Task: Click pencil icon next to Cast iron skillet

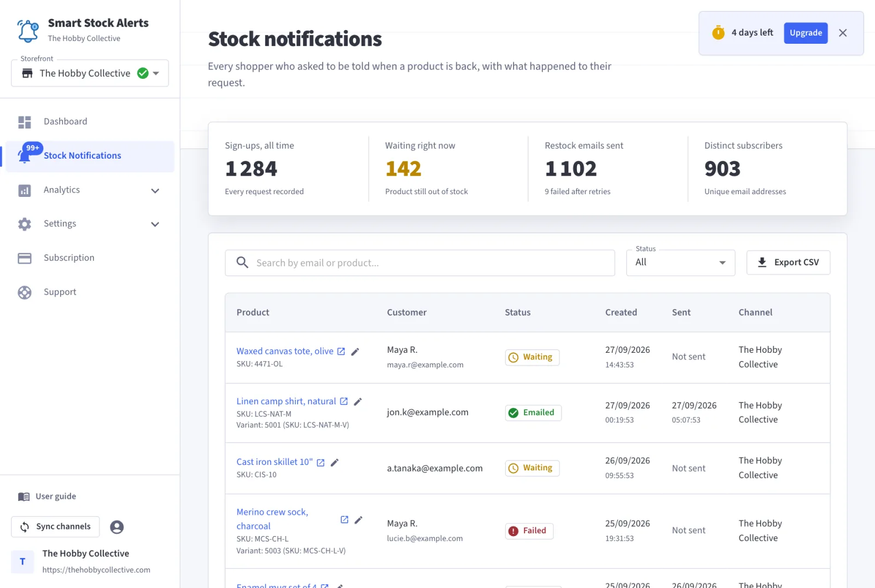Action: 335,462
